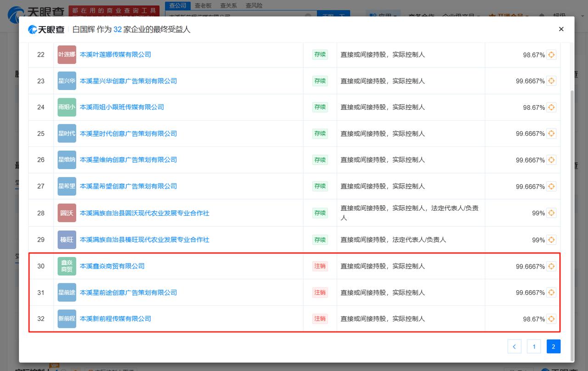Viewport: 588px width, 371px height.
Task: Click the 鑫焱商贸 company logo tile
Action: (67, 266)
